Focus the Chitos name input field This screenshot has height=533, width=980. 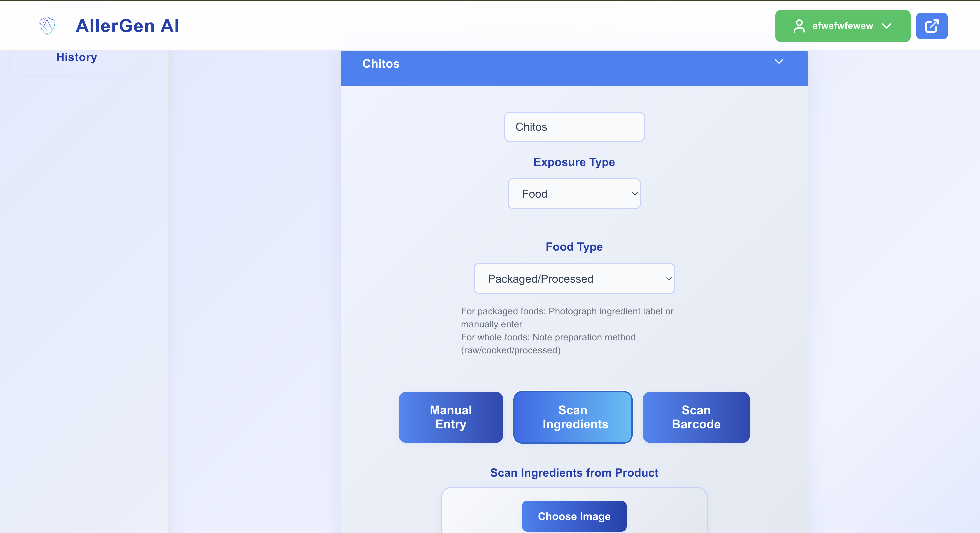pos(574,127)
